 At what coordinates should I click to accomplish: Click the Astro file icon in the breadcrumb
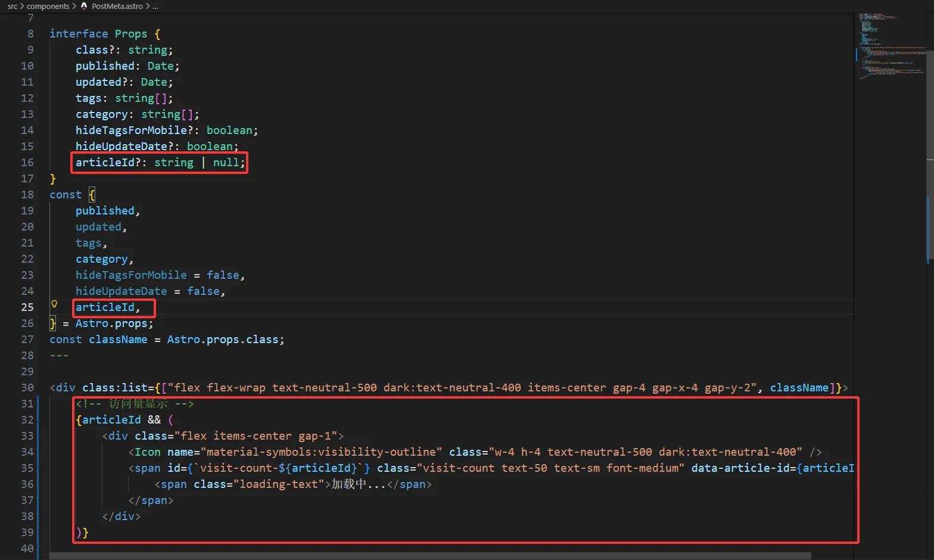pos(84,6)
